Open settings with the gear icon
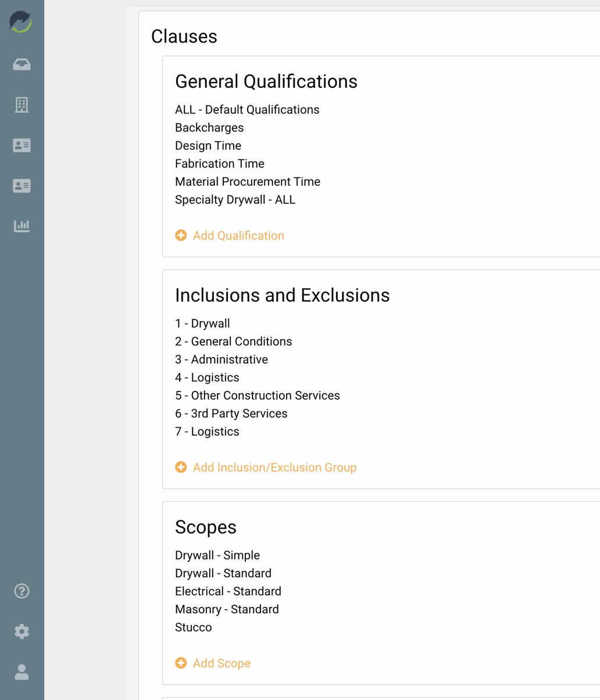600x700 pixels. pyautogui.click(x=22, y=631)
